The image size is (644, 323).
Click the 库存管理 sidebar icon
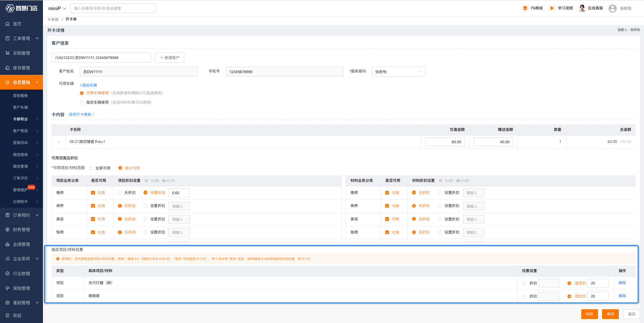click(7, 68)
